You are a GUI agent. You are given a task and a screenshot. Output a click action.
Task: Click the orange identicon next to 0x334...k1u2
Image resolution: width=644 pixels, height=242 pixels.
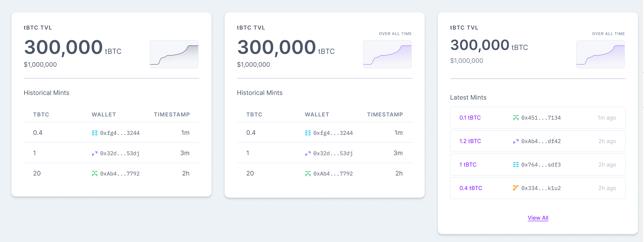[516, 188]
